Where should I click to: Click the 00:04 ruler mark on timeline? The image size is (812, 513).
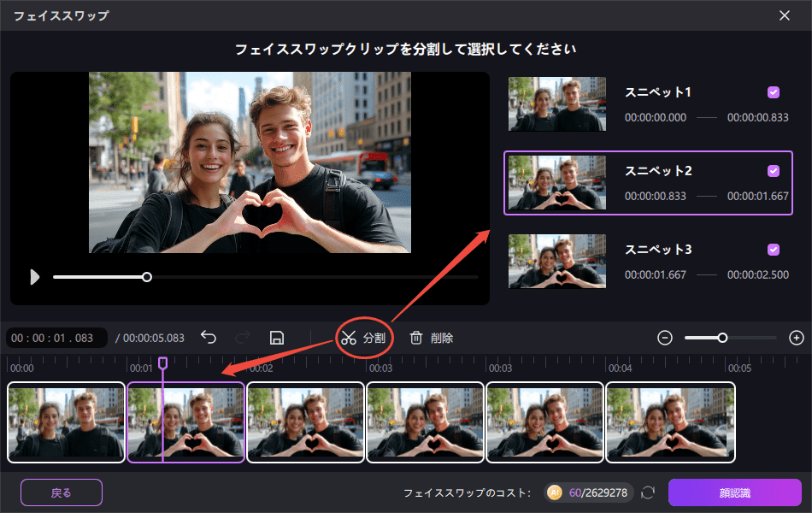(x=620, y=368)
